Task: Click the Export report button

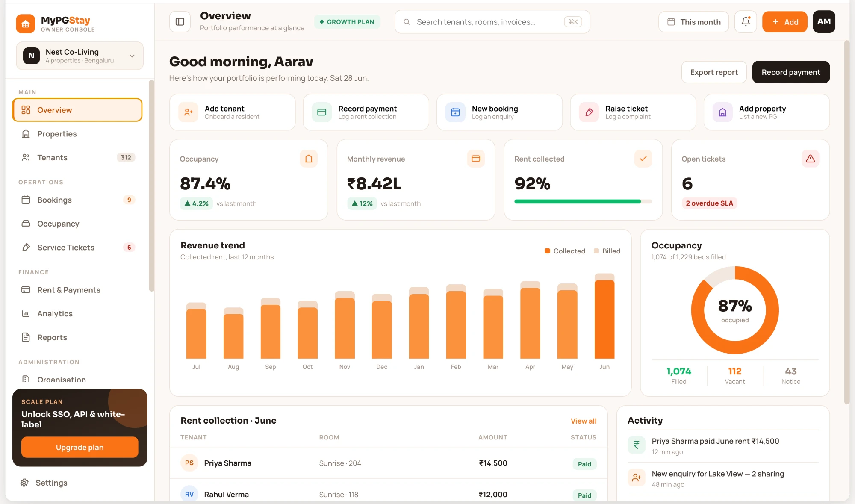Action: coord(714,72)
